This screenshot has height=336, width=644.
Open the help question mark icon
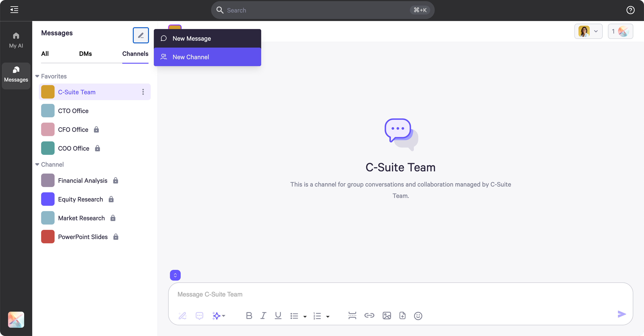click(x=630, y=10)
